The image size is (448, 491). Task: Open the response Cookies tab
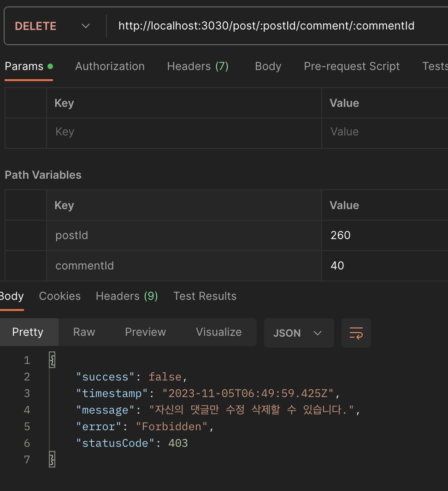(x=60, y=296)
